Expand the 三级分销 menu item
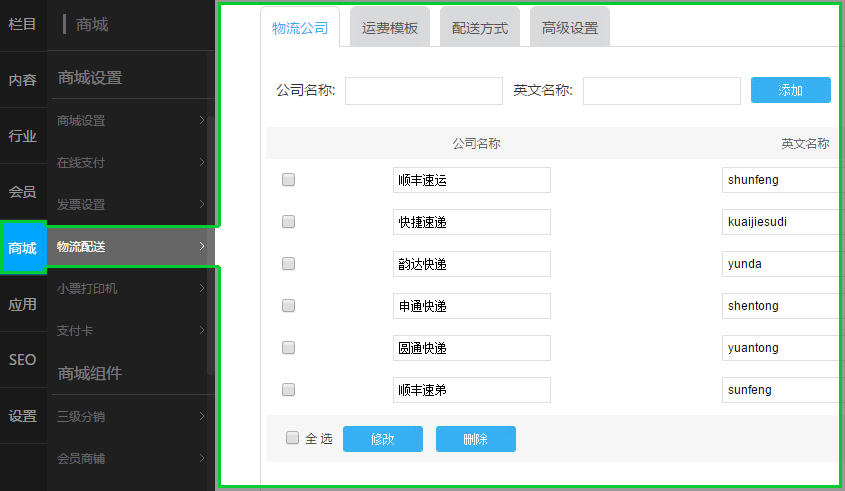 [x=130, y=417]
